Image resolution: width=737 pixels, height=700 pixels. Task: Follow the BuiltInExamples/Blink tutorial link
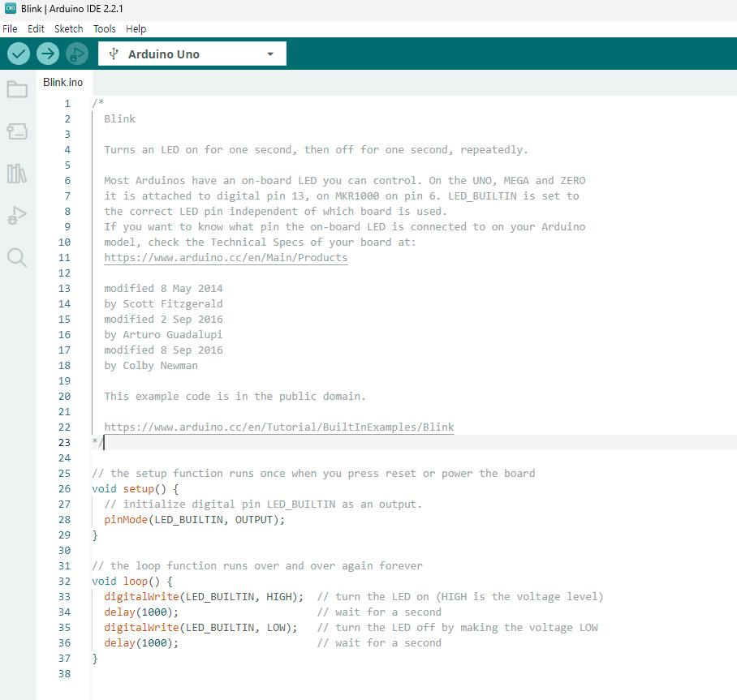pyautogui.click(x=278, y=427)
